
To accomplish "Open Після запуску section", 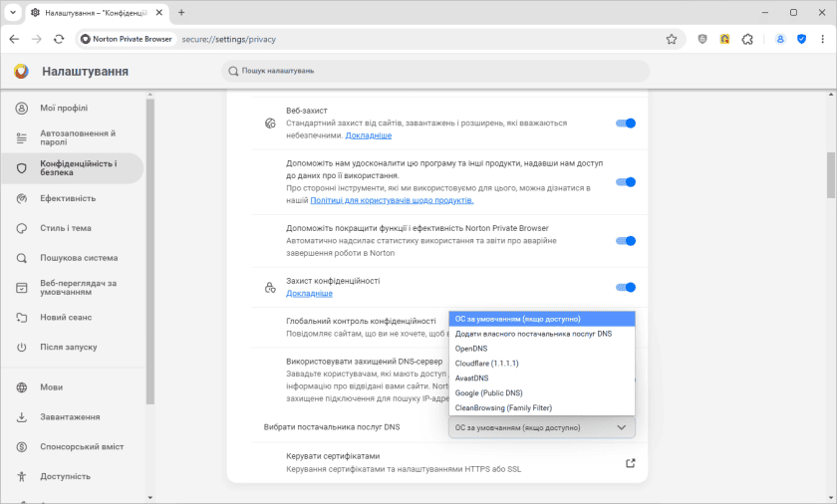I will [x=72, y=348].
